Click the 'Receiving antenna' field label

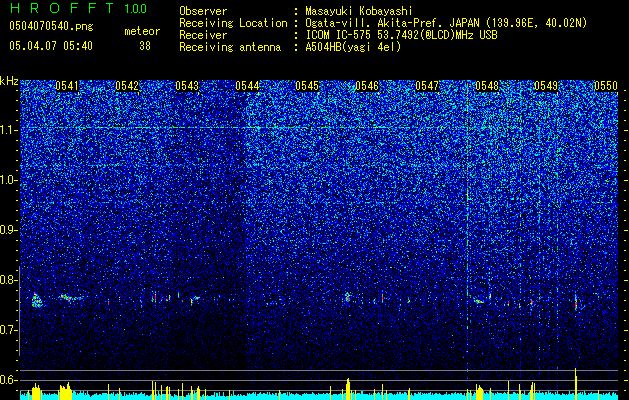[230, 47]
